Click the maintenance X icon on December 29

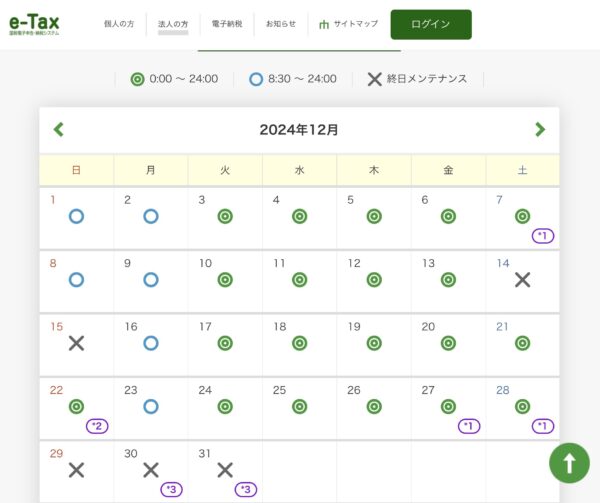pos(77,470)
